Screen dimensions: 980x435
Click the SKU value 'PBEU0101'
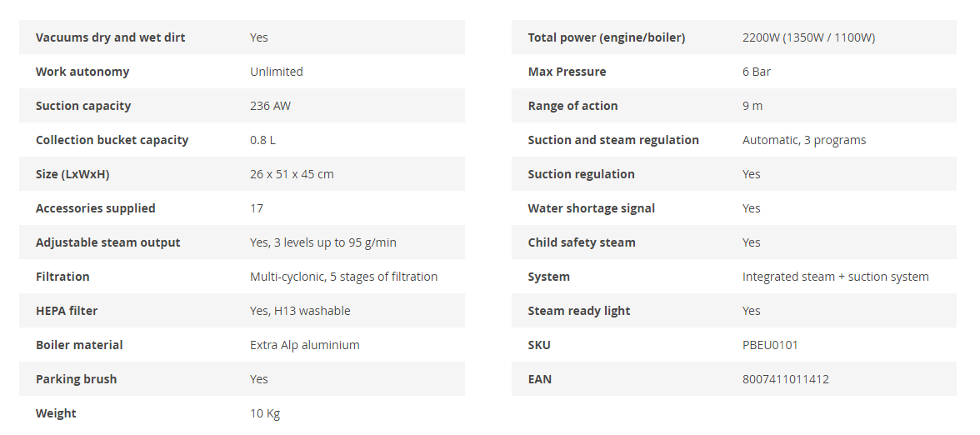point(770,345)
